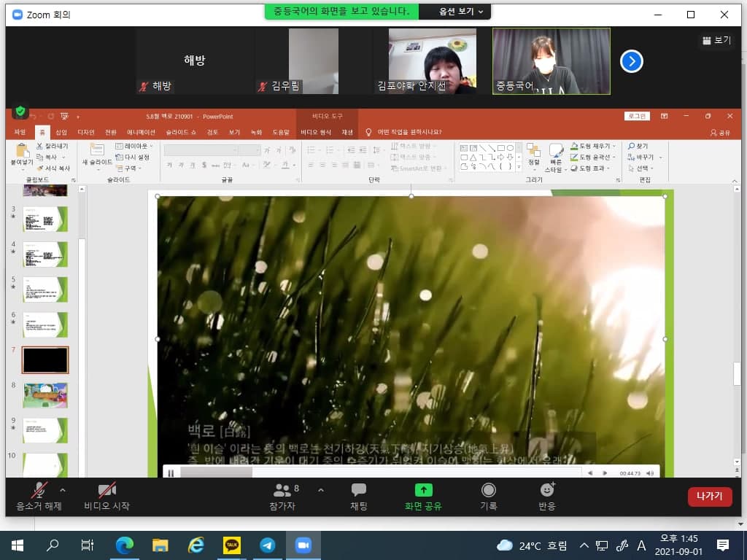
Task: Open Telegram from the taskbar
Action: click(267, 545)
